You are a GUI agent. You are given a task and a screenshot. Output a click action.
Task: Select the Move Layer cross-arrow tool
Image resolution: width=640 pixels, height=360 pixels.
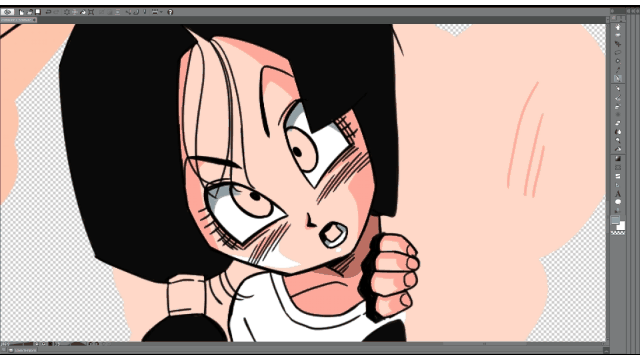pyautogui.click(x=618, y=44)
